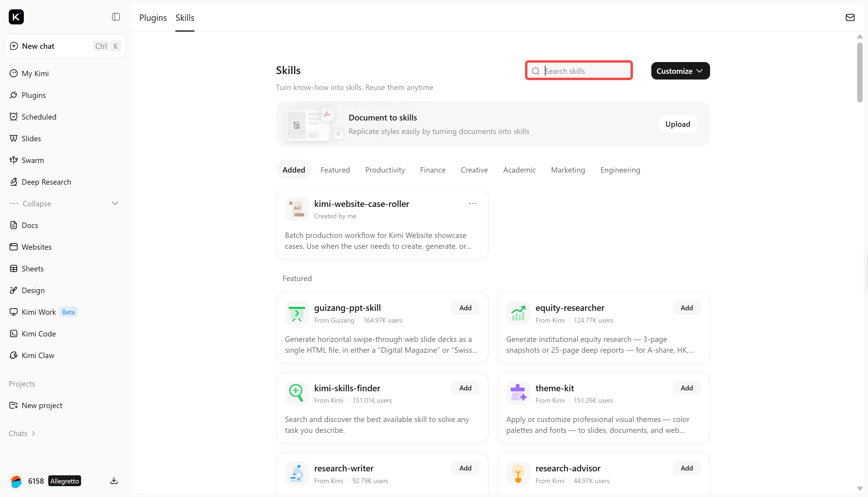This screenshot has width=868, height=497.
Task: Switch to the Plugins tab
Action: pyautogui.click(x=153, y=18)
